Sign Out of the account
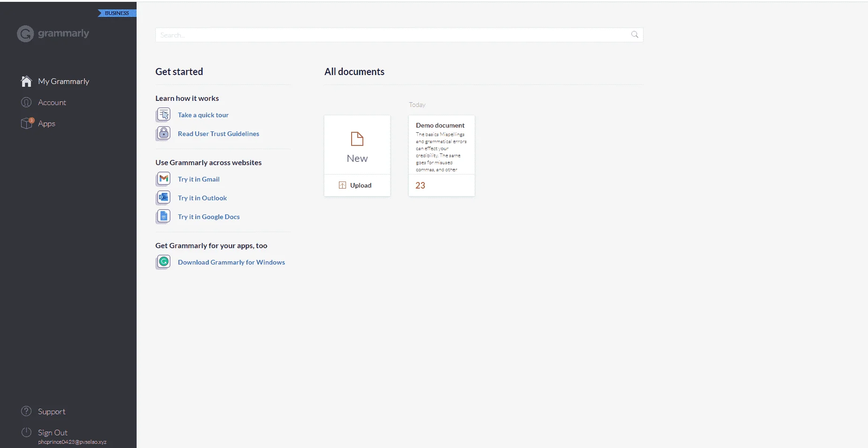 [53, 433]
